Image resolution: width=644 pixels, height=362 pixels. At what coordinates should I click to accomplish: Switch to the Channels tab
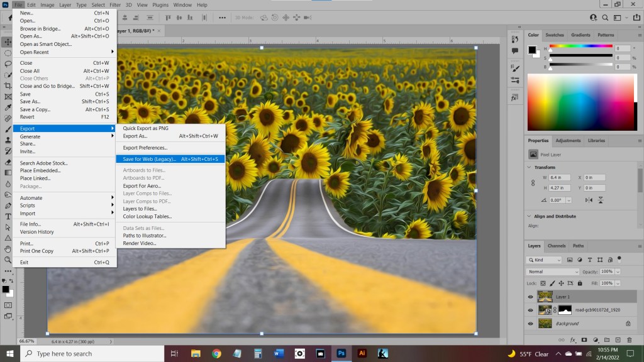click(x=557, y=246)
